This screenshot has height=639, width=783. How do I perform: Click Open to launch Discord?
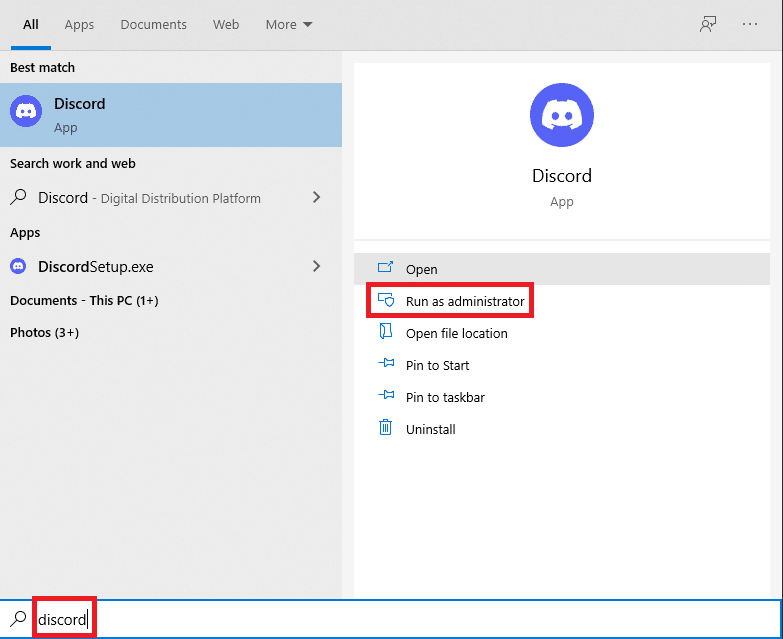pyautogui.click(x=421, y=269)
